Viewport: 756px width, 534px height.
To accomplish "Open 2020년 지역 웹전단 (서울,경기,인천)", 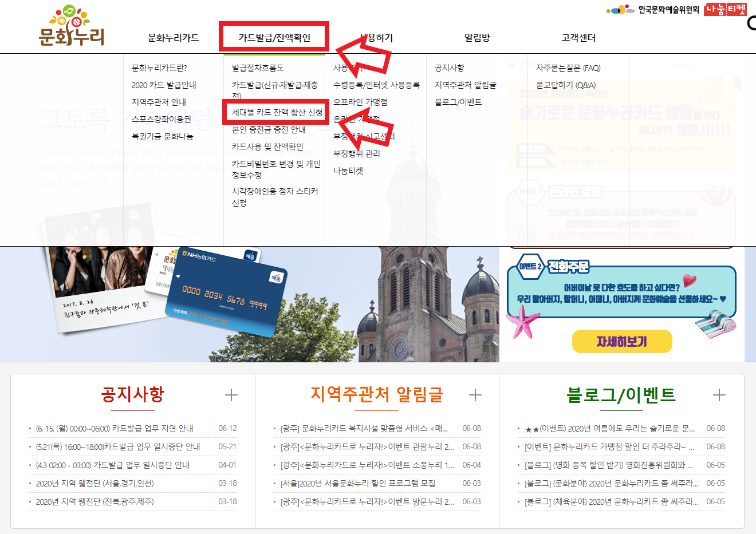I will [x=94, y=483].
